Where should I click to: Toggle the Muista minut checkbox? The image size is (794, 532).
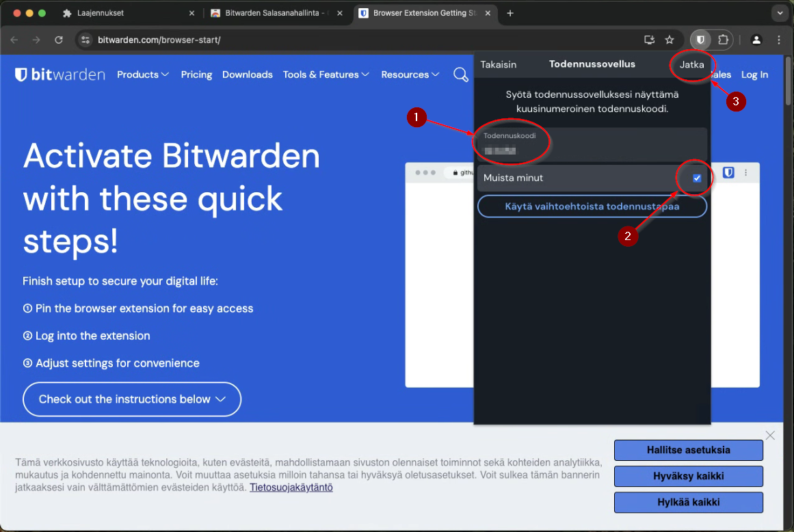pos(697,178)
